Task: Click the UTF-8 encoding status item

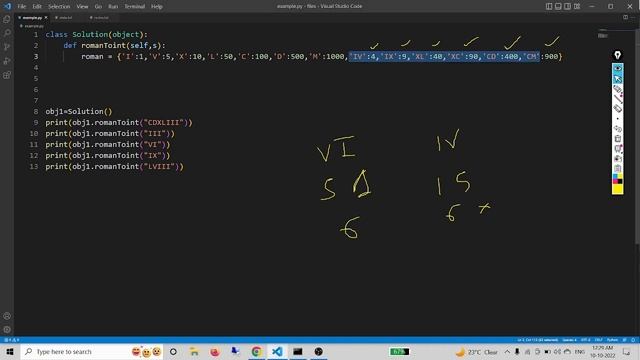Action: pyautogui.click(x=586, y=340)
